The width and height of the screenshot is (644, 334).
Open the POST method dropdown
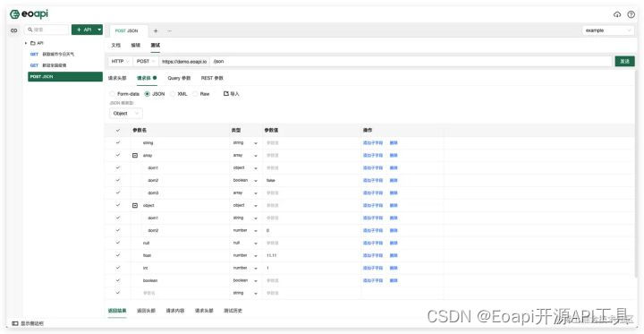click(146, 61)
